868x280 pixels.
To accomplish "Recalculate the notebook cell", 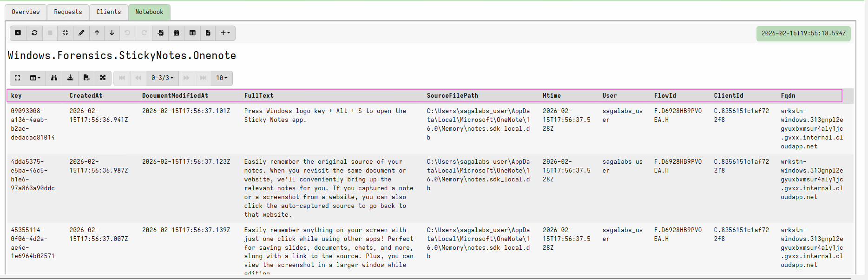I will pyautogui.click(x=34, y=33).
